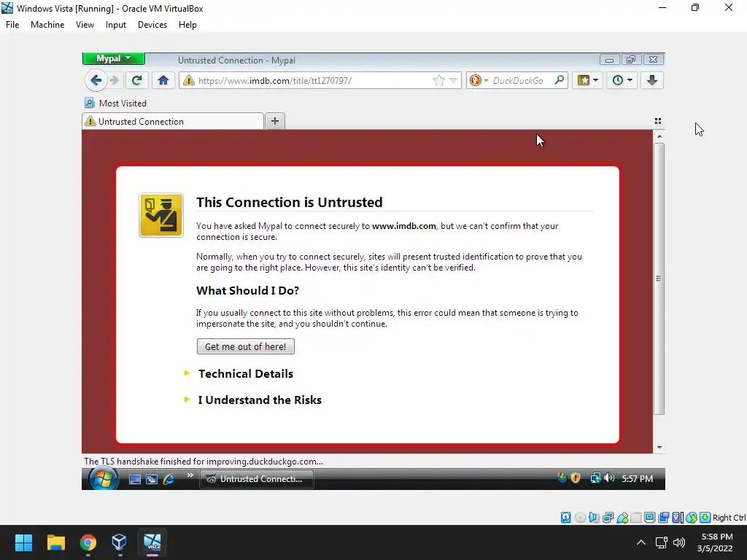The width and height of the screenshot is (747, 560).
Task: Click Switch between windows in Vista quick launch
Action: pyautogui.click(x=152, y=480)
